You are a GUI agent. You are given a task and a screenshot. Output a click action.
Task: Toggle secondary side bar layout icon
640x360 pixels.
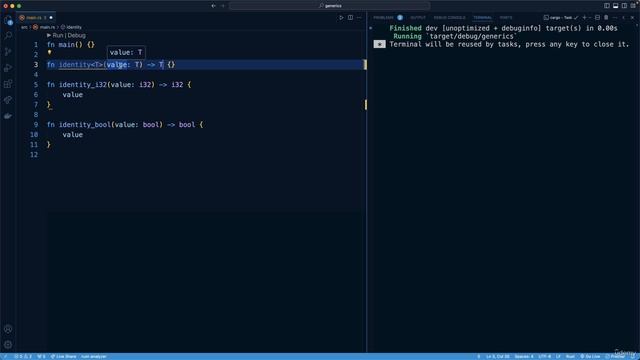[624, 6]
